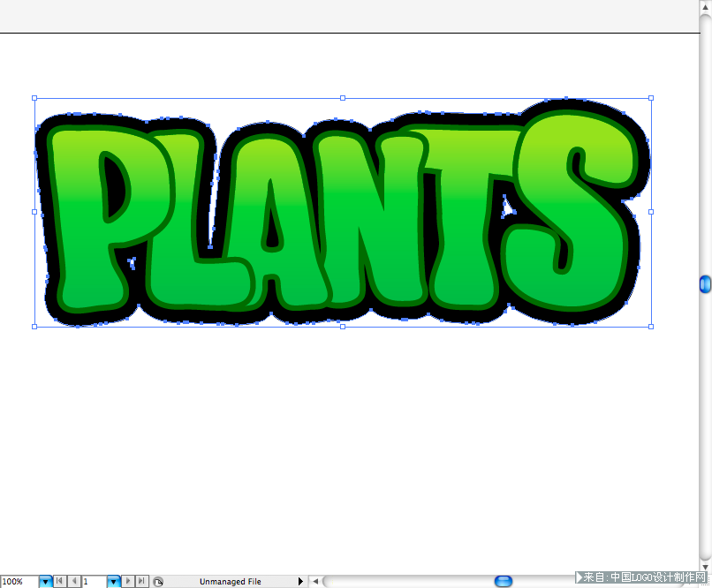Click the horizontal scrollbar left arrow
The height and width of the screenshot is (588, 712).
click(x=315, y=581)
